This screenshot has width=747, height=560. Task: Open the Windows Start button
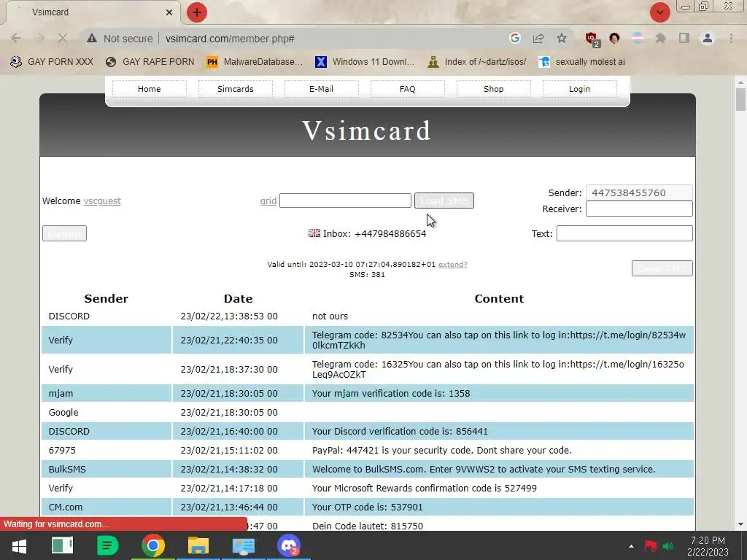tap(19, 545)
